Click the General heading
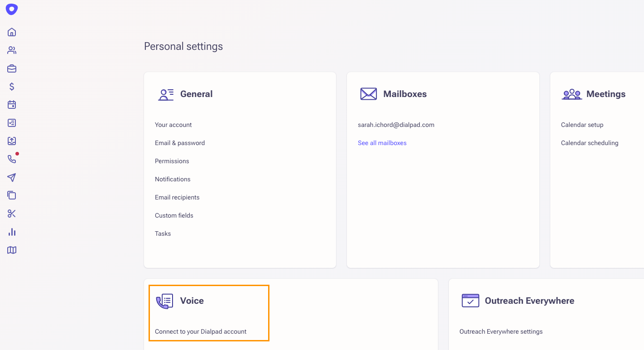The height and width of the screenshot is (350, 644). coord(197,94)
